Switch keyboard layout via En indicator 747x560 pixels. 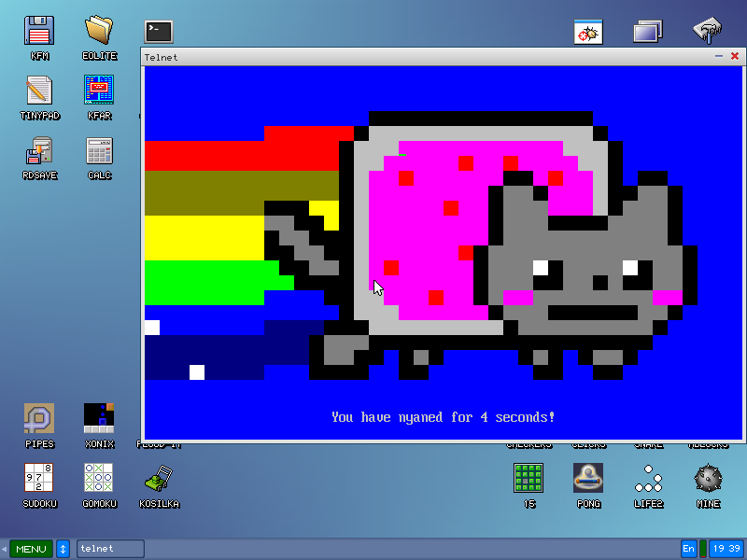(x=688, y=549)
